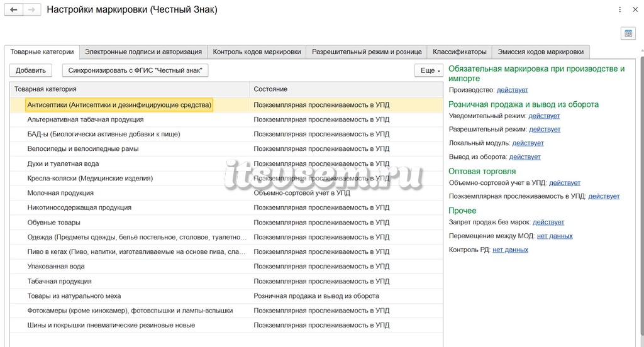This screenshot has height=347, width=644.
Task: Open Контроль РД нет данных link
Action: coord(510,250)
